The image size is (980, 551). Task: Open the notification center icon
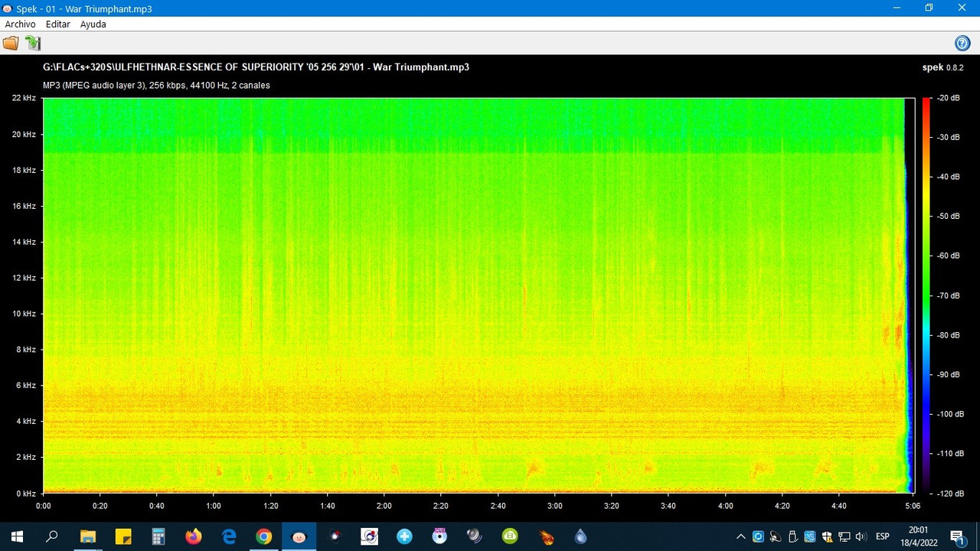957,536
